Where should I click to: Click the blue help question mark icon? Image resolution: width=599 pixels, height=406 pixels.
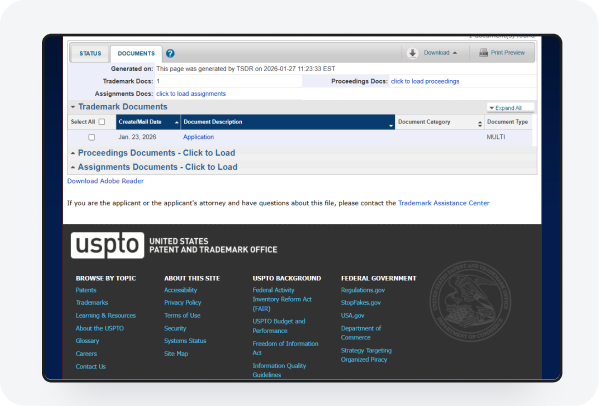(x=170, y=53)
